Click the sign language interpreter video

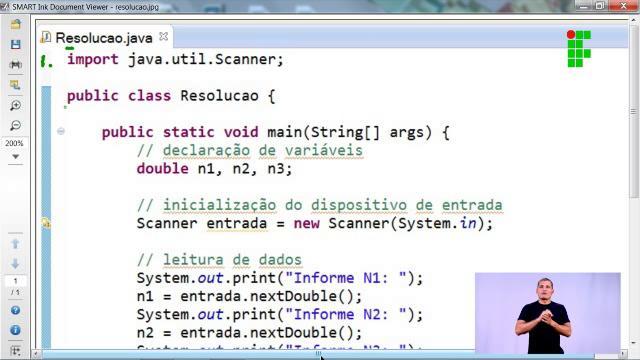[548, 313]
